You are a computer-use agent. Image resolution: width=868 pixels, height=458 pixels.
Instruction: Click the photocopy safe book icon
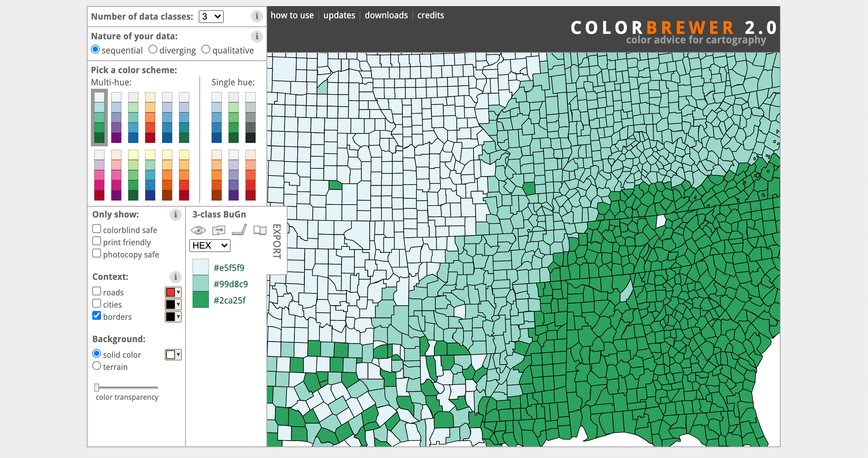tap(259, 230)
